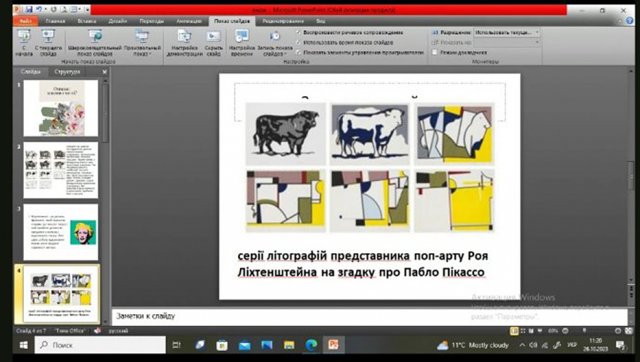Switch to Slide Sorter view in status bar

point(523,331)
